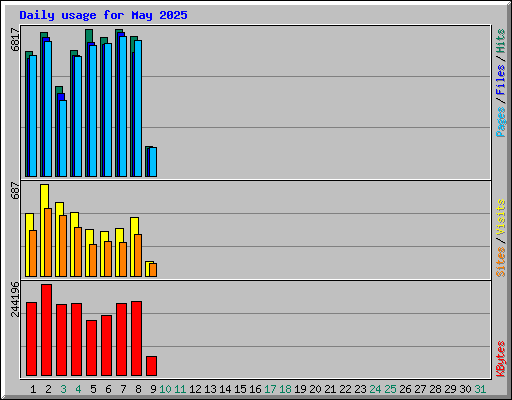Click the blue 'Files' legend label
Viewport: 512px width, 400px height.
click(500, 80)
